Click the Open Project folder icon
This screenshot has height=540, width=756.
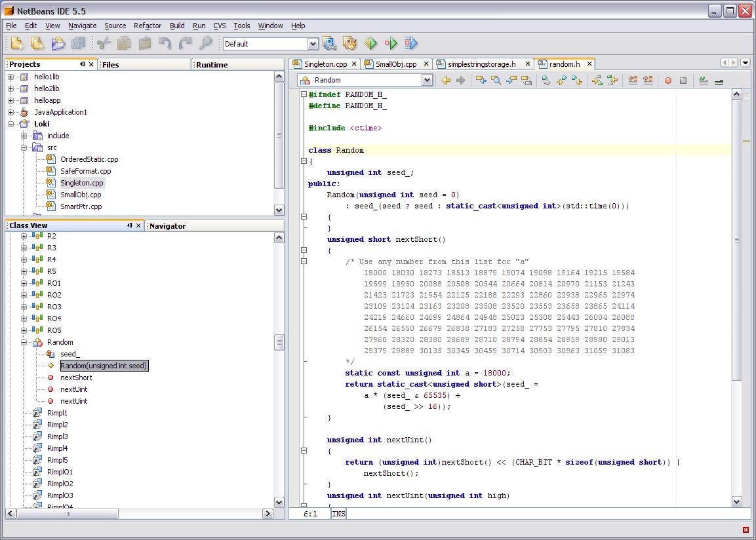tap(58, 43)
